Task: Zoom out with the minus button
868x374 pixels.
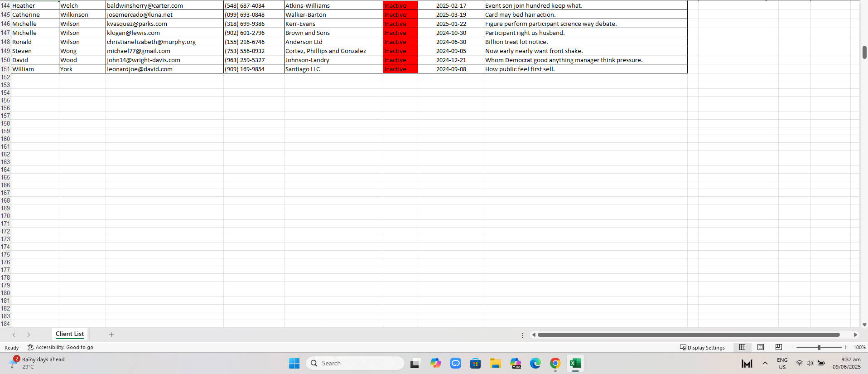Action: (x=792, y=347)
